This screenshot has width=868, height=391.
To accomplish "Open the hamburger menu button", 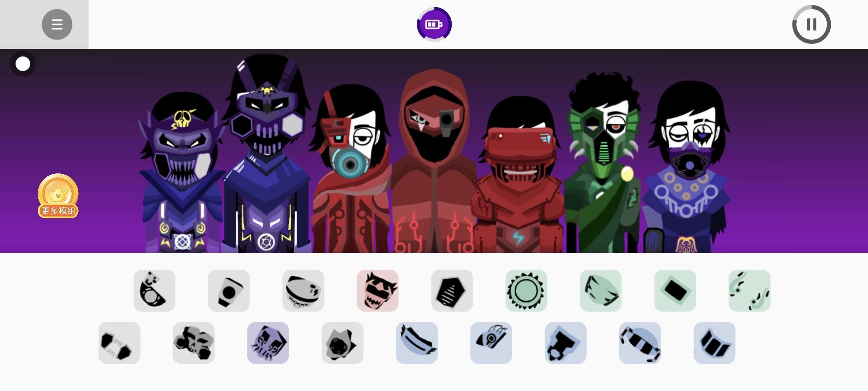I will [57, 24].
